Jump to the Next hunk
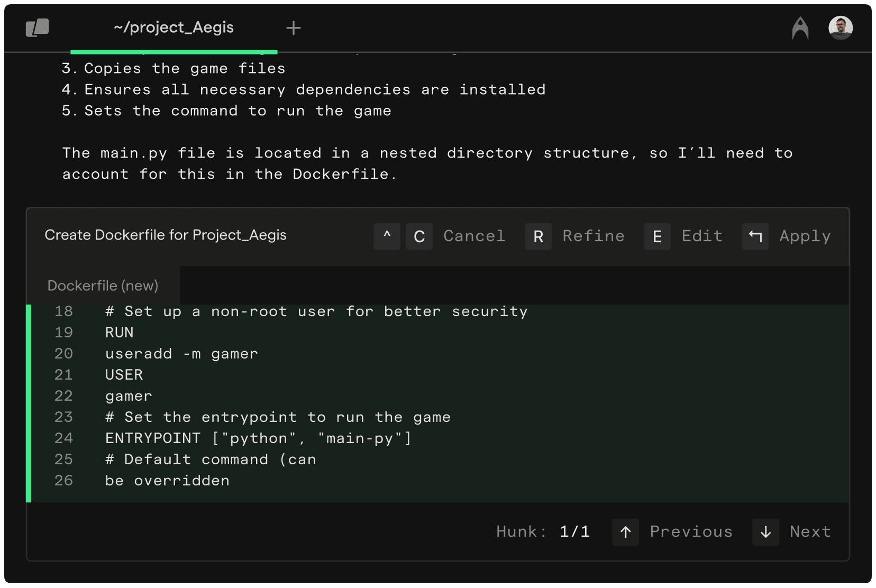Image resolution: width=876 pixels, height=588 pixels. point(810,532)
